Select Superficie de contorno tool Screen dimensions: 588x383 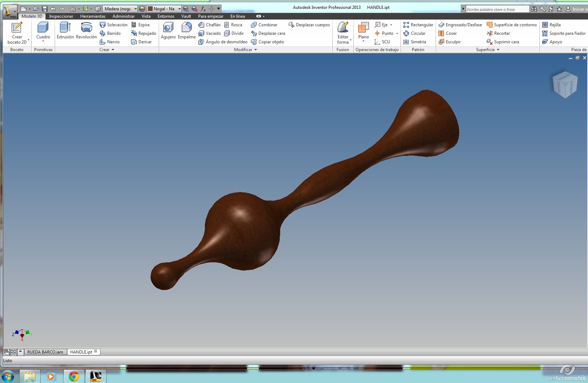pos(512,25)
